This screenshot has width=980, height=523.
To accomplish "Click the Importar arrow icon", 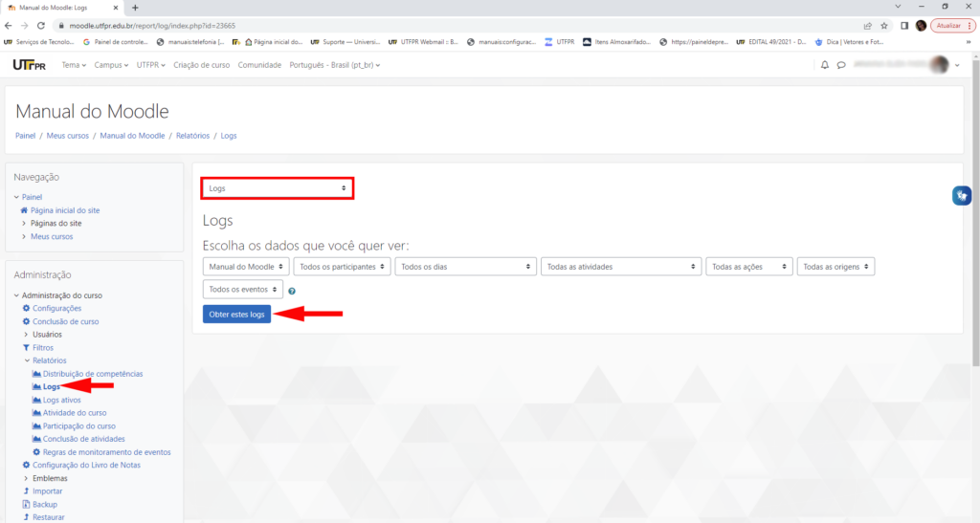I will (26, 491).
